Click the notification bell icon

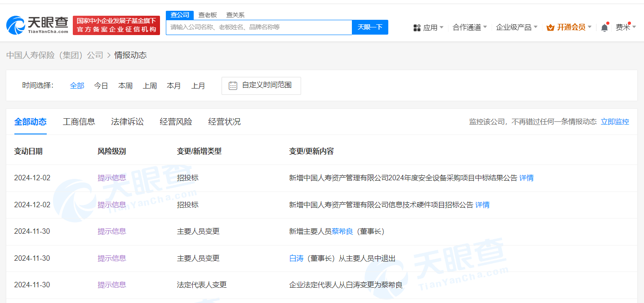tap(604, 27)
